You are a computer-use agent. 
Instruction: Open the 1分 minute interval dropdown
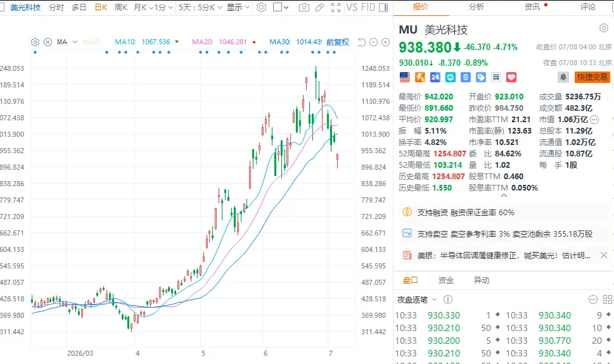tap(163, 7)
